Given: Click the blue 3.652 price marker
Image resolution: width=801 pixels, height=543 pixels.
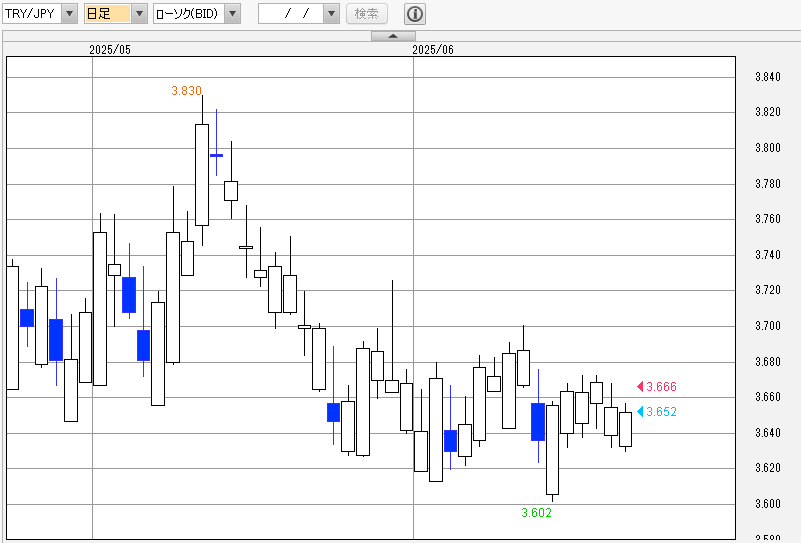Looking at the screenshot, I should 657,412.
